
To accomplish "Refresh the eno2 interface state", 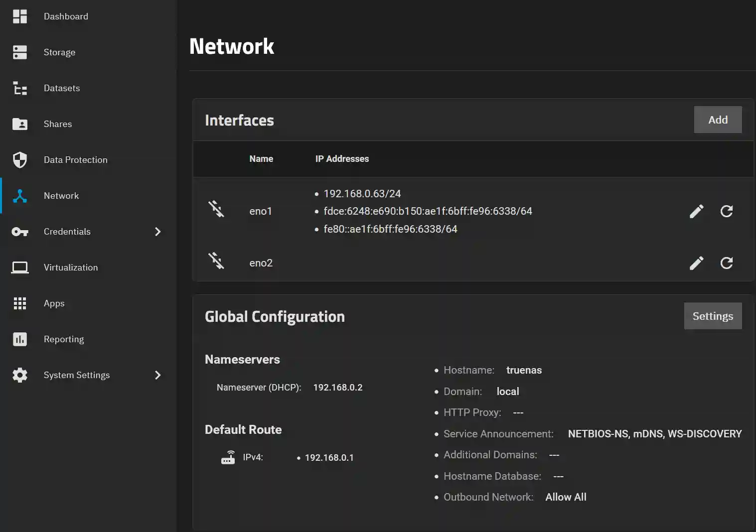I will (726, 263).
